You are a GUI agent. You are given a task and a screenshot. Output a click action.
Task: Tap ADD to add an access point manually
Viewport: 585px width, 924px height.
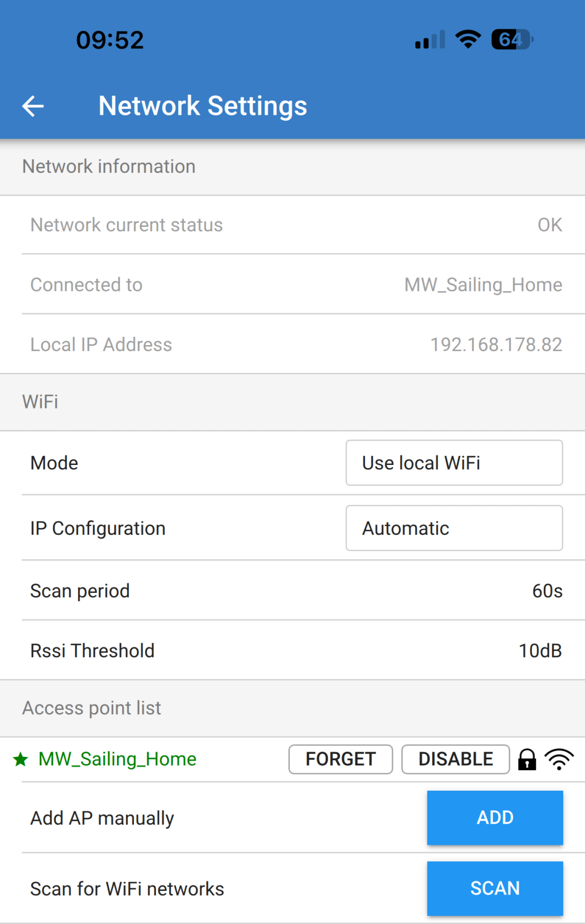[494, 818]
